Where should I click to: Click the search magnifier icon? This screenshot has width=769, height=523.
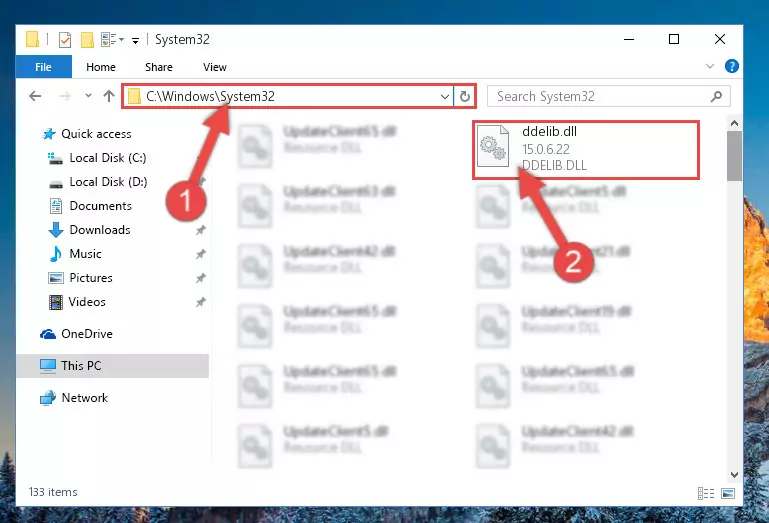(x=717, y=96)
